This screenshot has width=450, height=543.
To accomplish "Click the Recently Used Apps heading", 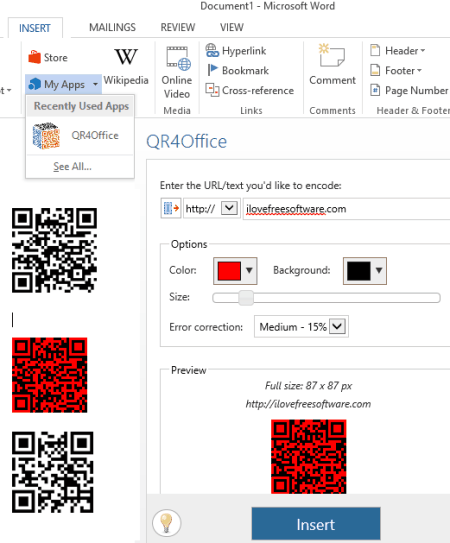I will click(x=81, y=106).
